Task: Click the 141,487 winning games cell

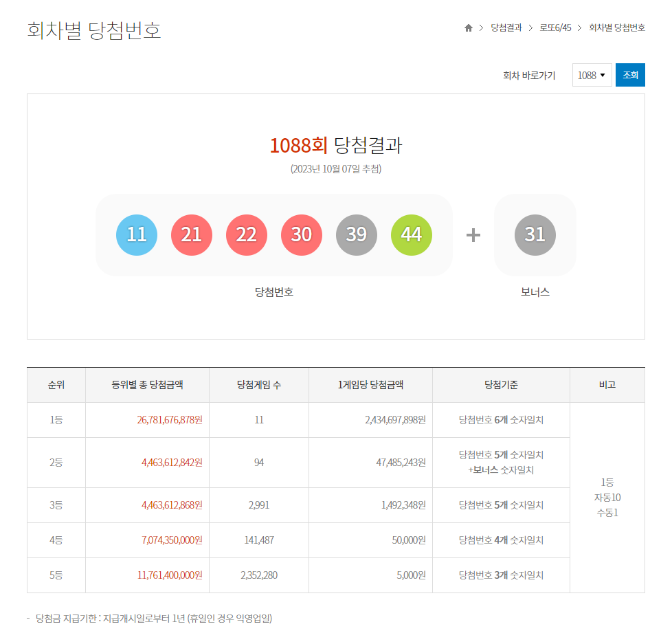Action: click(259, 540)
